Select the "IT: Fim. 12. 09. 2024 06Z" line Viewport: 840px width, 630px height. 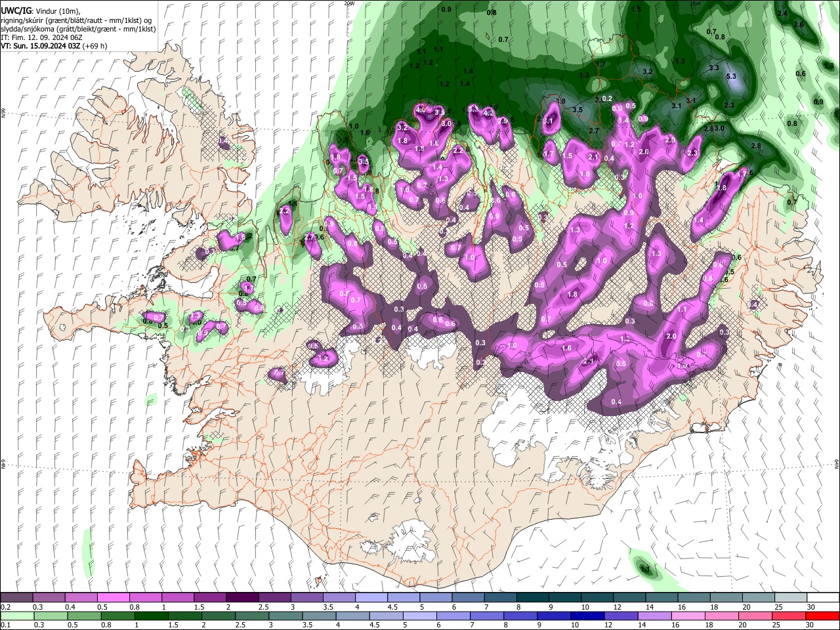point(41,37)
